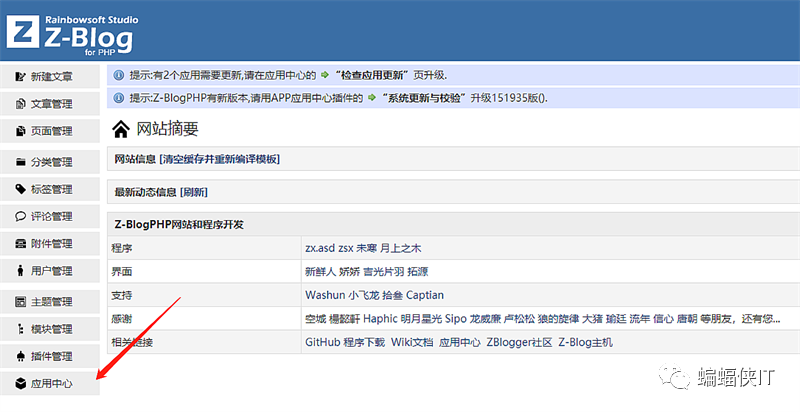Click info icon in Z-BlogPHP version notice
The image size is (800, 412).
point(118,98)
